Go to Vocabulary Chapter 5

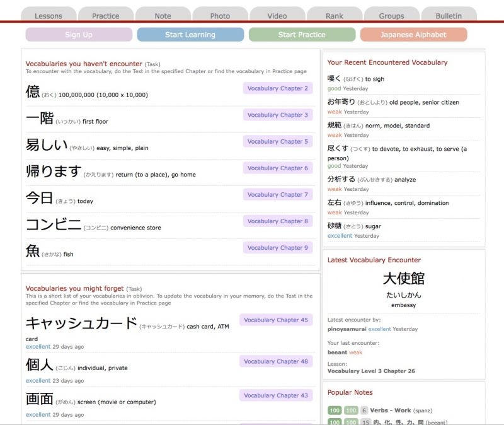click(278, 142)
